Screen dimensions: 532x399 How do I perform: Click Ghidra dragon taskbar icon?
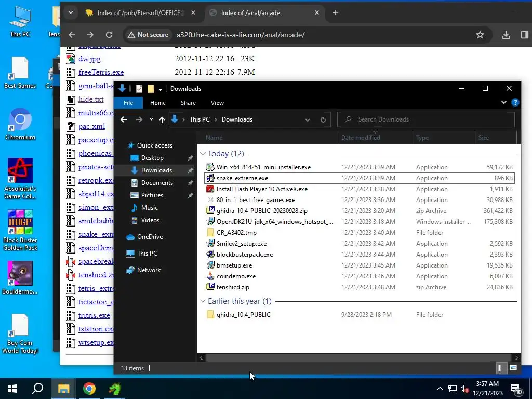115,389
